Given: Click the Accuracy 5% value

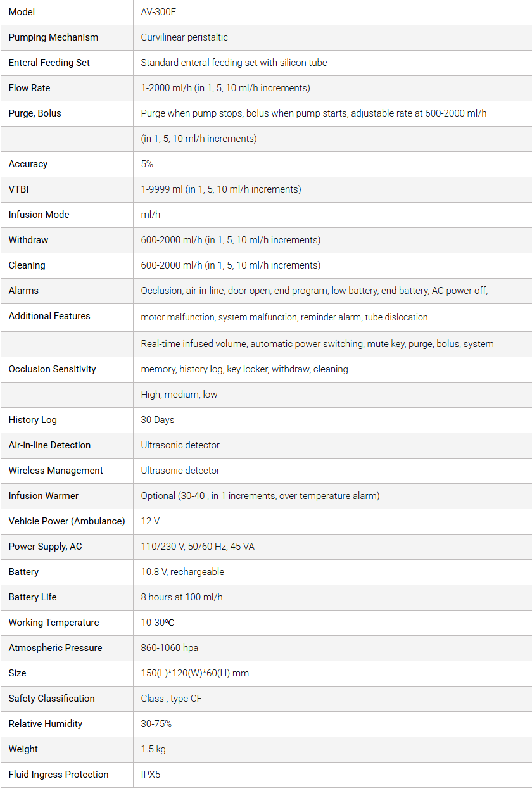Looking at the screenshot, I should 147,164.
